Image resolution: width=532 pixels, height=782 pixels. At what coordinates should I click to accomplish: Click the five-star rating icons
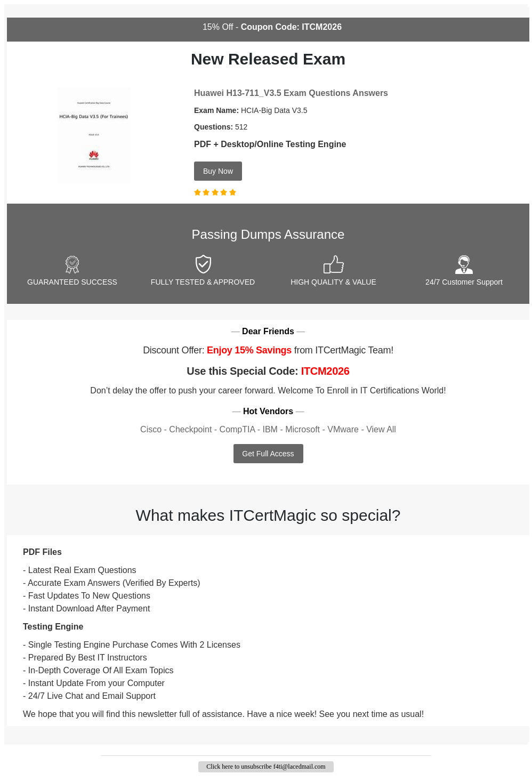tap(215, 192)
